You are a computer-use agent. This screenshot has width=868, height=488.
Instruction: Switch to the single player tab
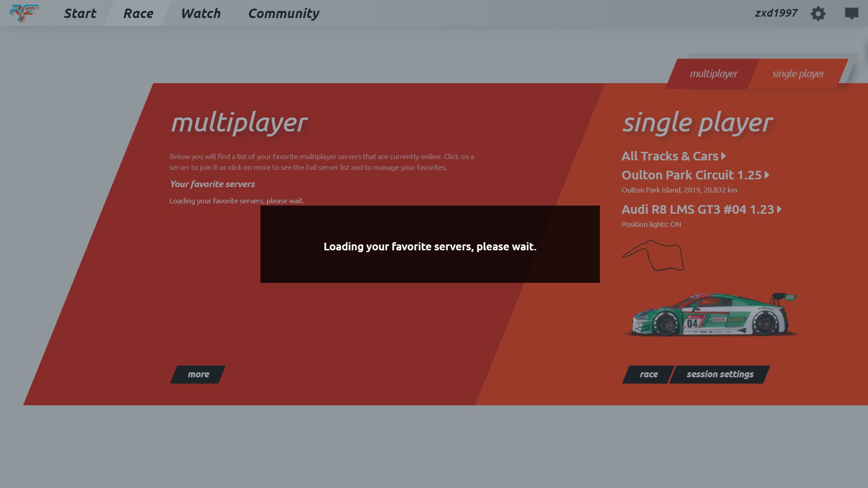(798, 74)
